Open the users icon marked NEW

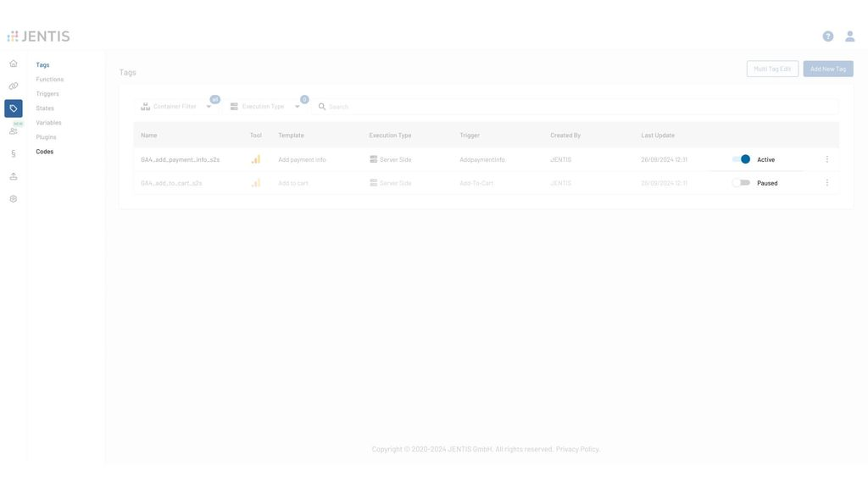tap(14, 130)
